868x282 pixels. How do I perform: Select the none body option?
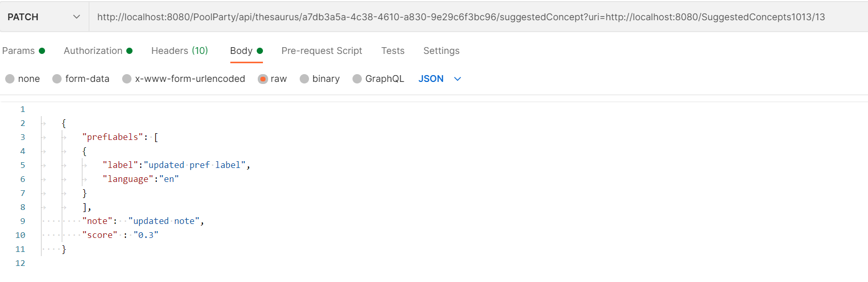[10, 79]
